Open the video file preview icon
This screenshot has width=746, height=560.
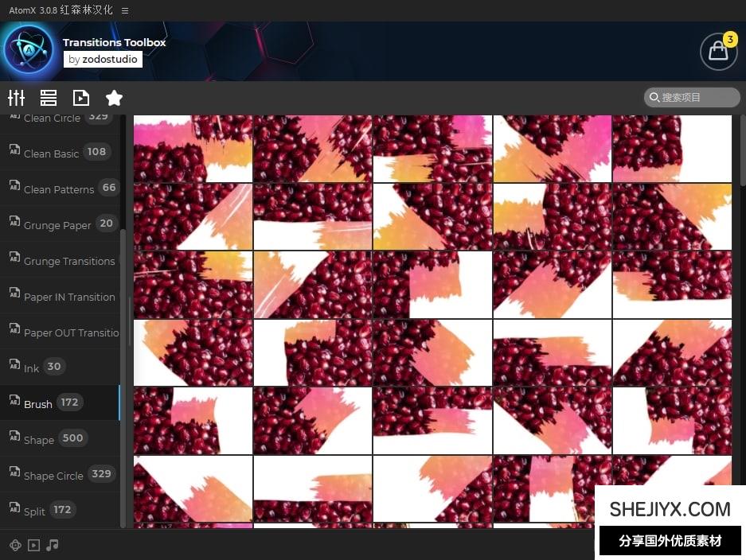(x=81, y=98)
